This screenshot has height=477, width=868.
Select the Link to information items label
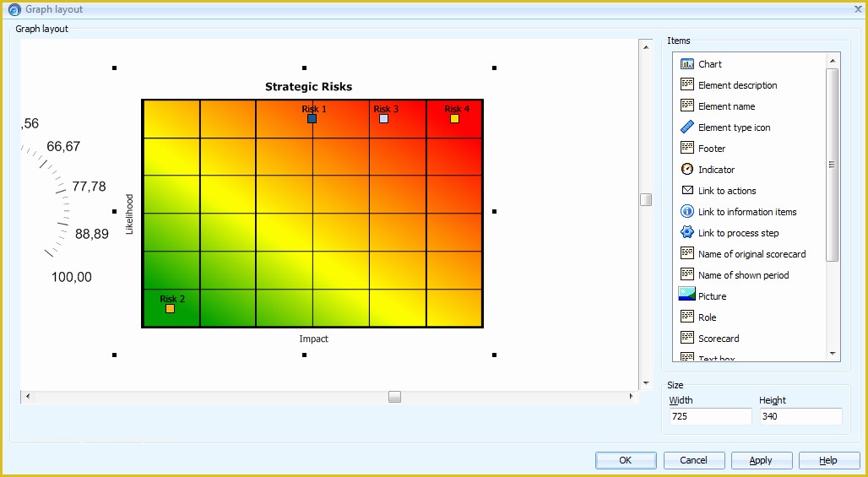pyautogui.click(x=747, y=212)
